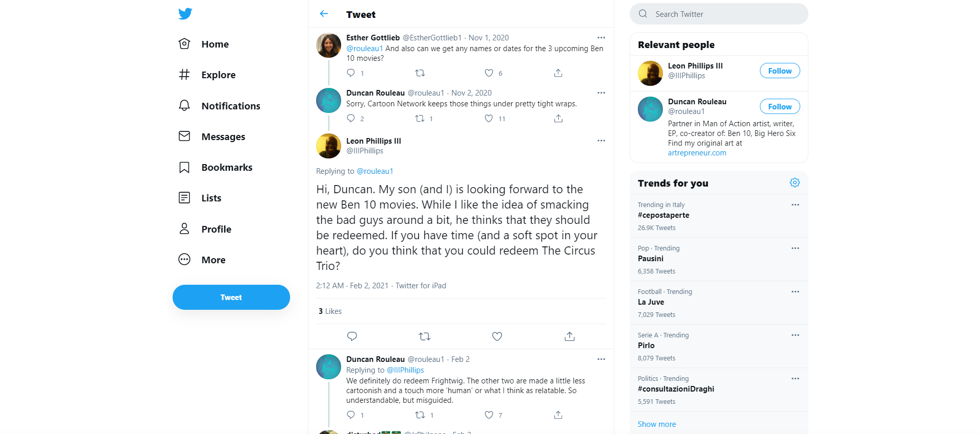Open Duncan Rouleau's avatar in Relevant people

pyautogui.click(x=650, y=109)
